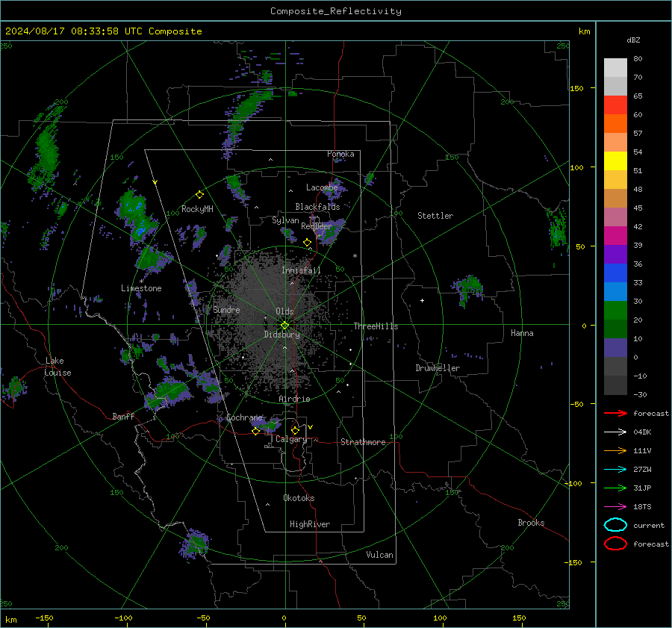672x628 pixels.
Task: Click the yellow diamond radar-site marker at Didsbury
Action: coord(284,326)
